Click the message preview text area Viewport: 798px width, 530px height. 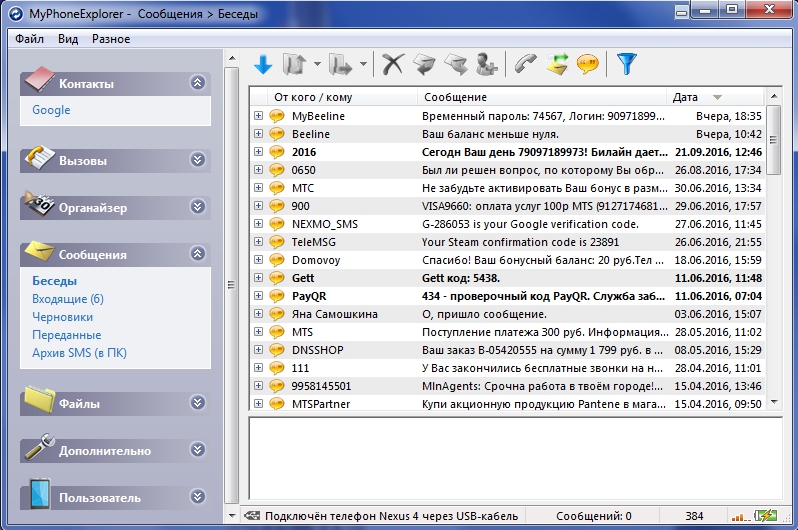point(516,458)
